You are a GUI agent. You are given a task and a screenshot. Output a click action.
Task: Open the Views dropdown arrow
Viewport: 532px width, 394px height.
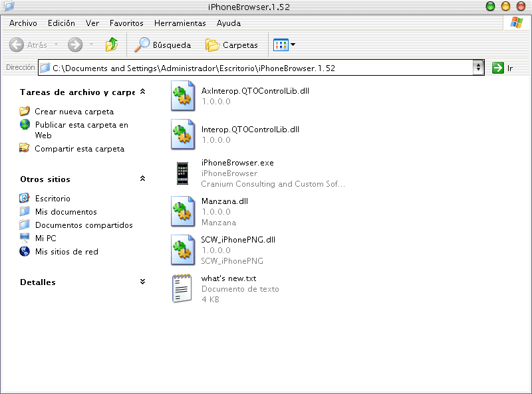click(x=293, y=45)
